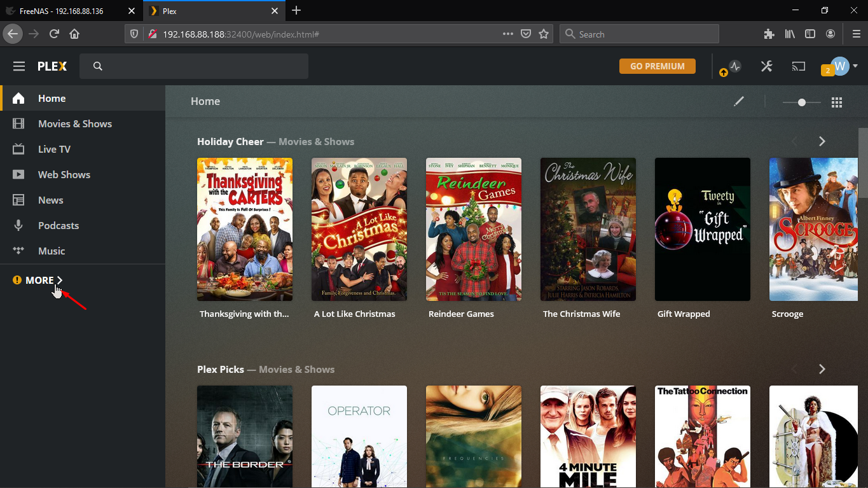Bookmark this page with star icon
The width and height of the screenshot is (868, 488).
(x=544, y=34)
